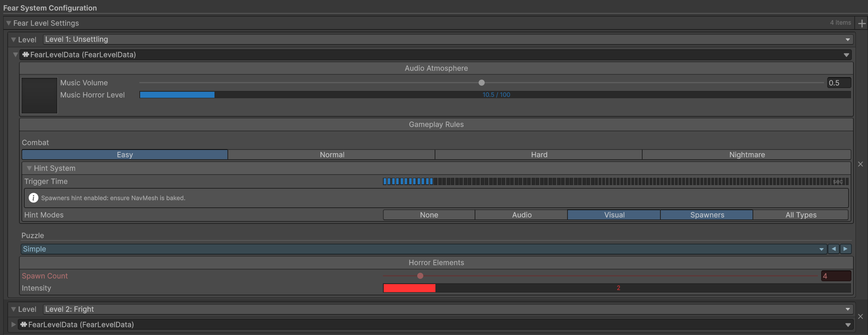868x335 pixels.
Task: Select Hard combat difficulty
Action: 539,155
